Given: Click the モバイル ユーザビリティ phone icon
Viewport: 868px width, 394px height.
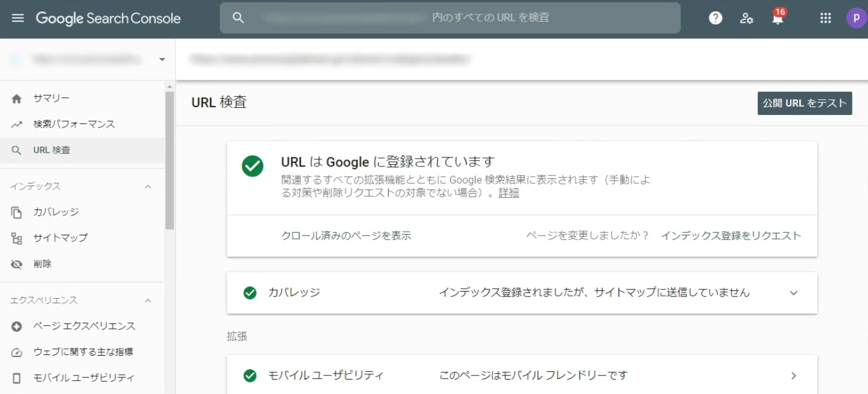Looking at the screenshot, I should coord(17,378).
